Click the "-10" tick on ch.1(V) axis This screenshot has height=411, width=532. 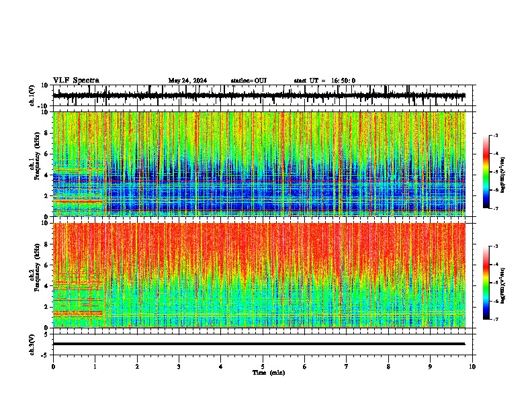point(44,106)
